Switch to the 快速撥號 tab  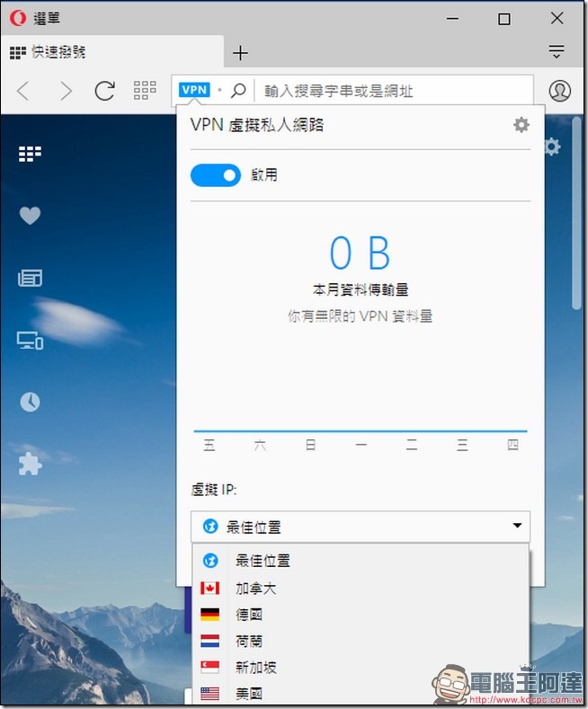point(111,52)
